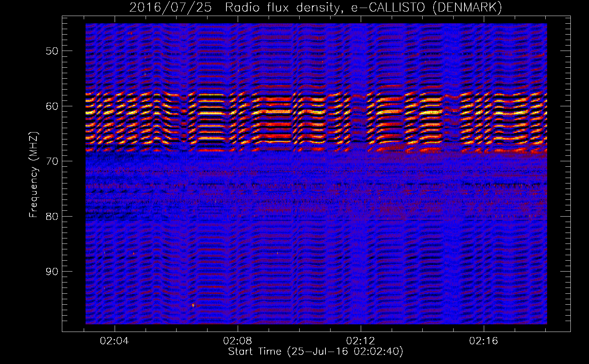Click the plot title "Radio flux density, e-CALLISTO (DENMARK)"
589x364 pixels.
point(363,8)
